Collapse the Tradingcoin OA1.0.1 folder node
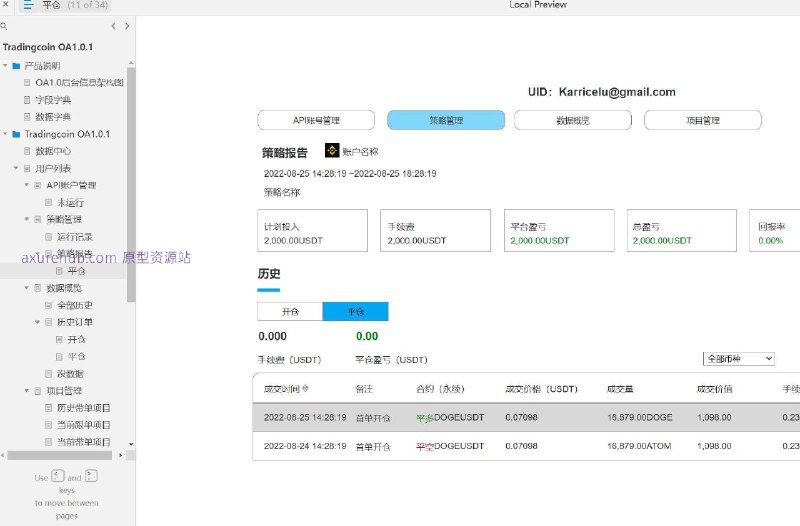Screen dimensions: 800x526 pos(5,134)
